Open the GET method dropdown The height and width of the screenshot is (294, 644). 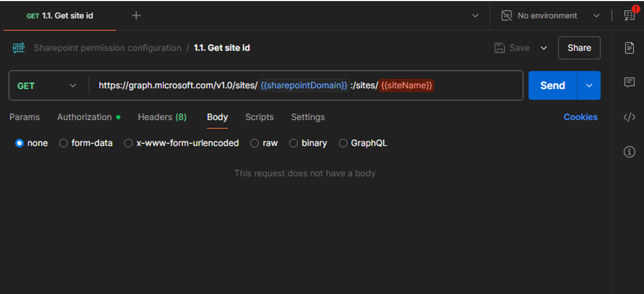(47, 86)
